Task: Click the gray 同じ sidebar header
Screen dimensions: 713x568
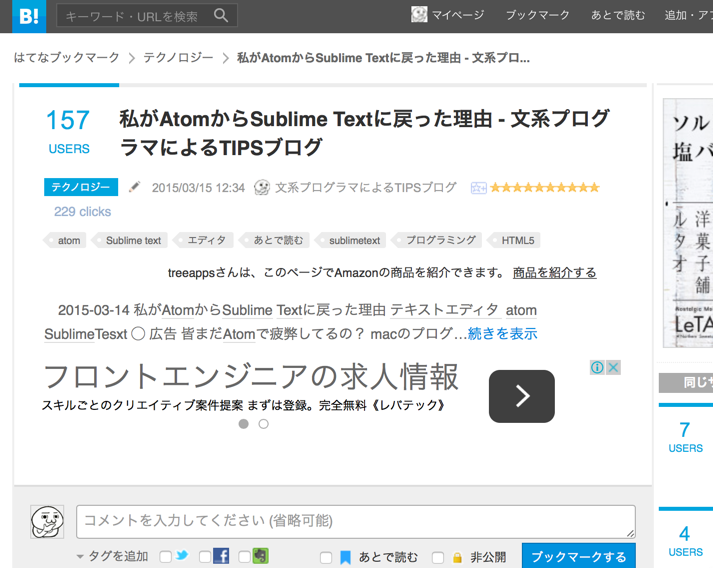Action: coord(686,383)
